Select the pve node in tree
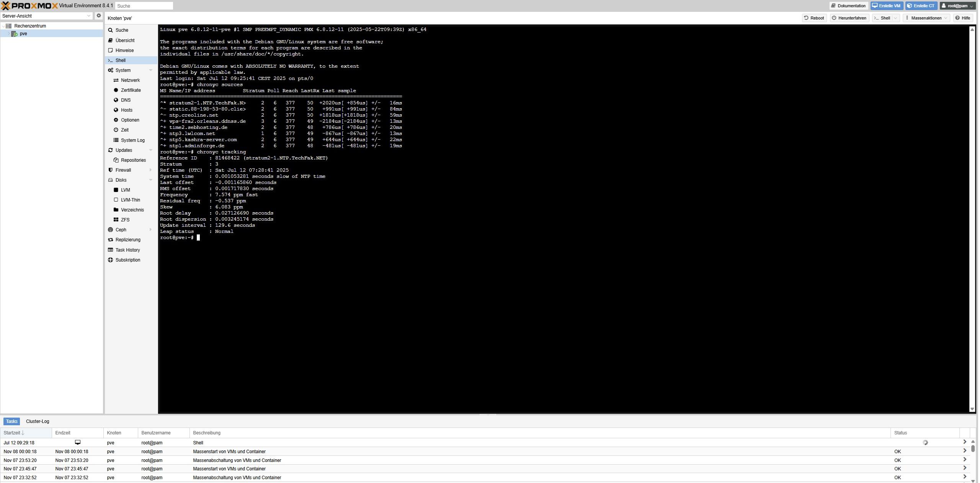980x483 pixels. [23, 34]
